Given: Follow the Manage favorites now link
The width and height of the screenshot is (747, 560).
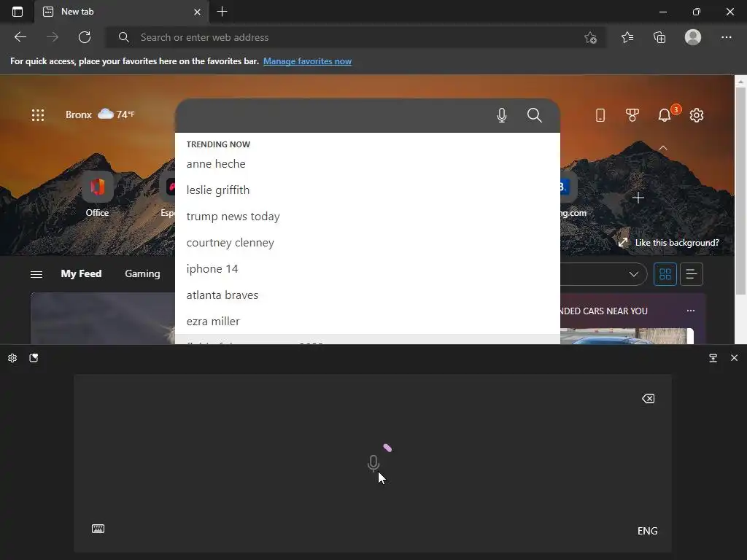Looking at the screenshot, I should click(307, 61).
